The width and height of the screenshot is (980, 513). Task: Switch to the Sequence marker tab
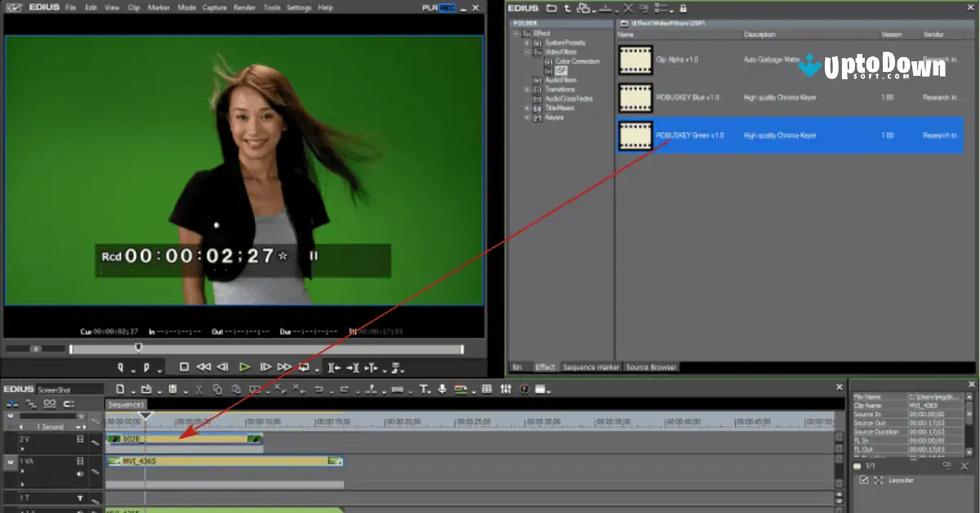point(590,368)
